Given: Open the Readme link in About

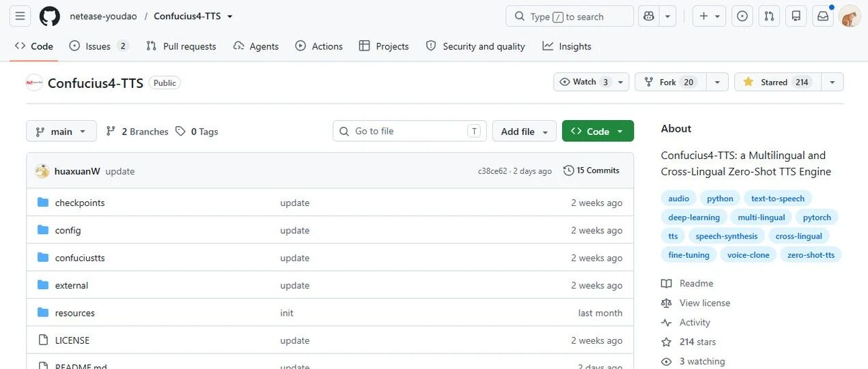Looking at the screenshot, I should [x=696, y=284].
